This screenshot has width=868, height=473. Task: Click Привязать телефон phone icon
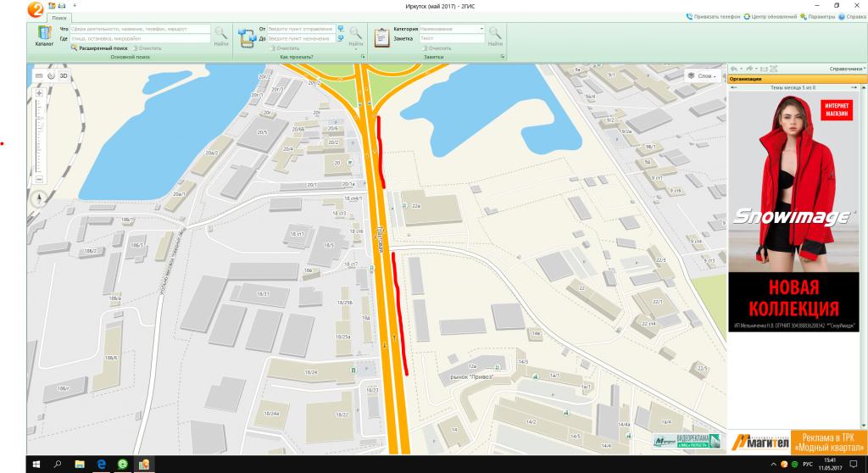tap(714, 17)
